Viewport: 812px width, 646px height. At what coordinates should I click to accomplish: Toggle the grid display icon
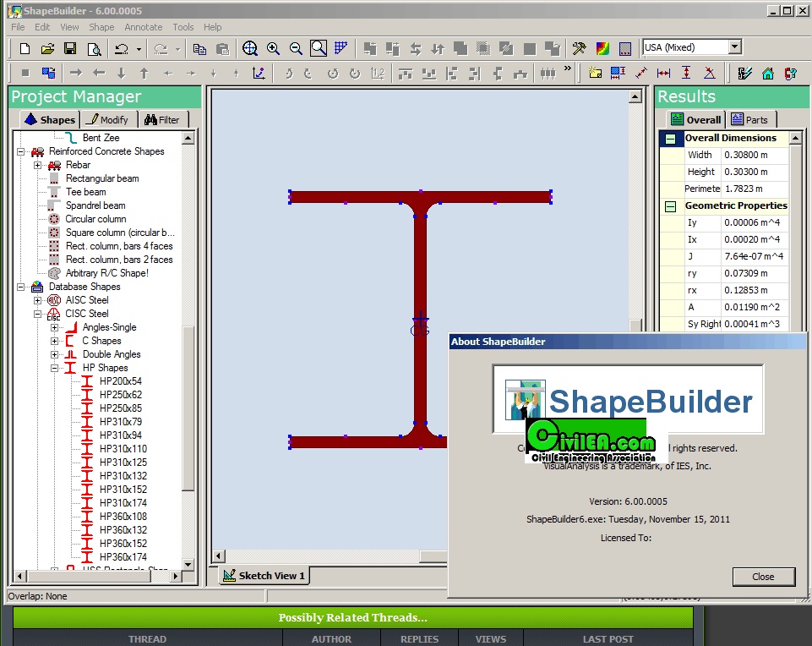pos(341,48)
